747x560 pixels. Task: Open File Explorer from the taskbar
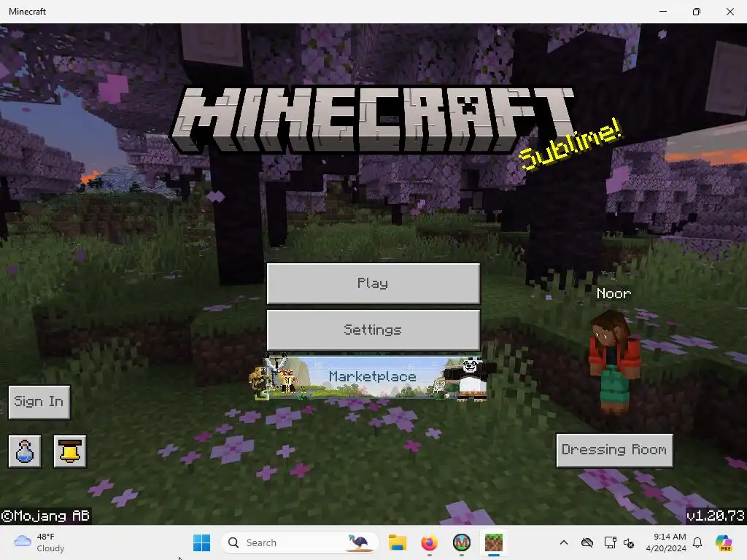(x=398, y=542)
